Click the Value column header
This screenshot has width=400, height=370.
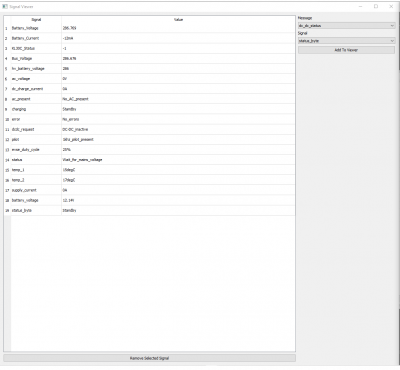178,20
